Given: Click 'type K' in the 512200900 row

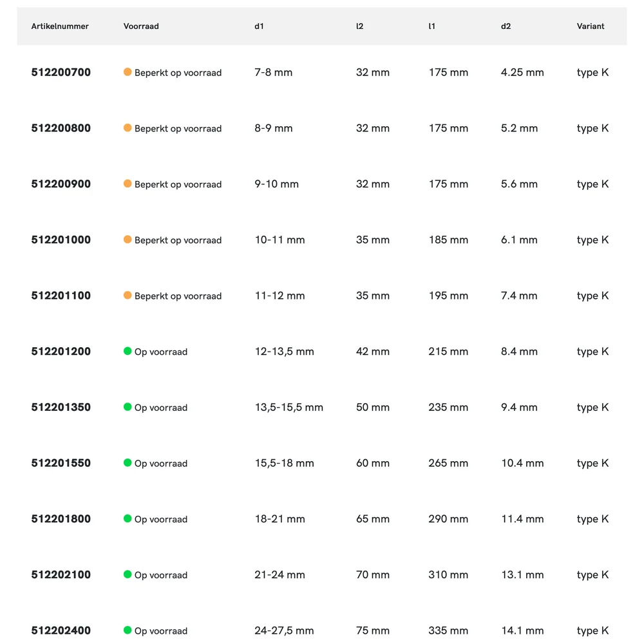Looking at the screenshot, I should point(592,184).
